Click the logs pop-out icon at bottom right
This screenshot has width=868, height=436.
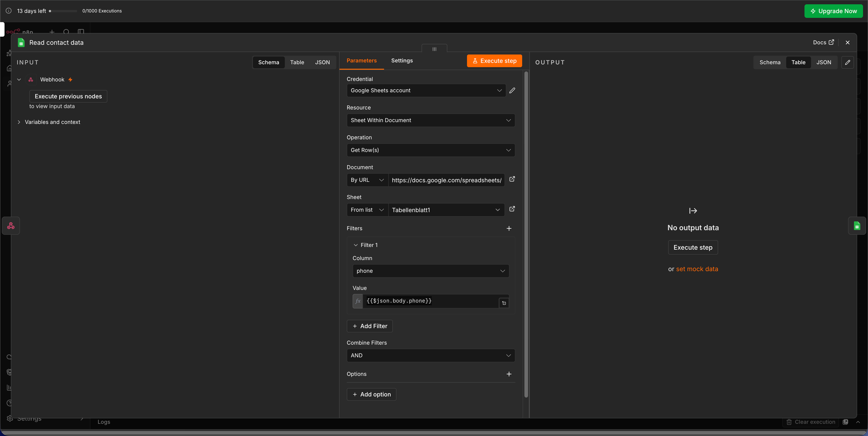tap(845, 422)
